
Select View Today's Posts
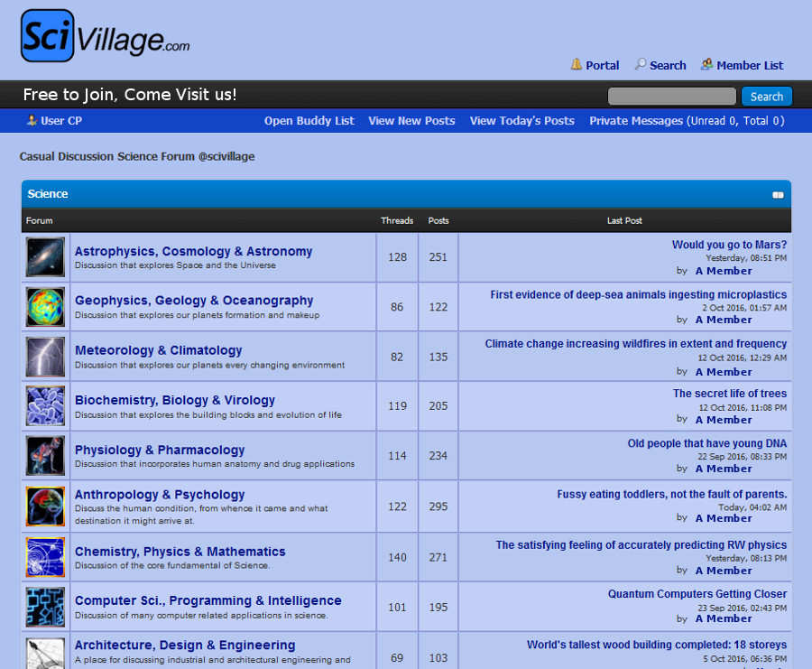[521, 120]
